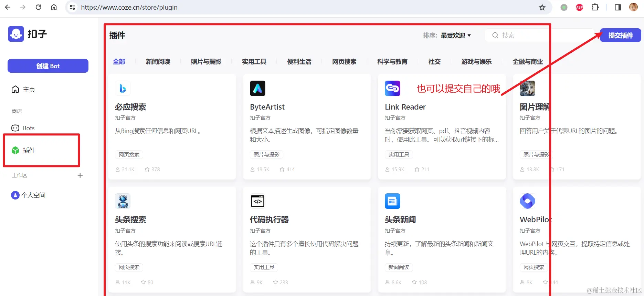Click the 照片与摄影 tag on ByteArtist card
644x296 pixels.
coord(266,155)
